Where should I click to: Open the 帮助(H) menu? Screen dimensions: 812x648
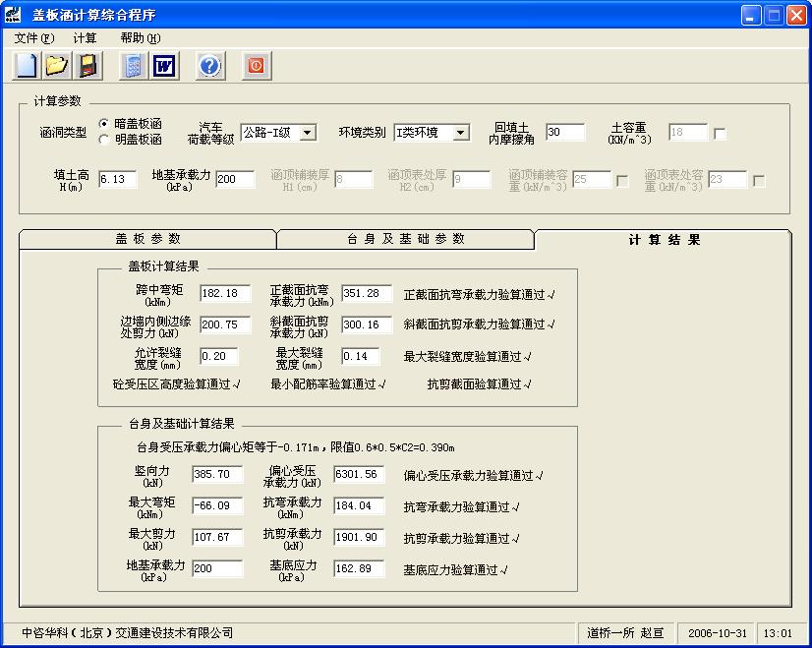(x=141, y=38)
